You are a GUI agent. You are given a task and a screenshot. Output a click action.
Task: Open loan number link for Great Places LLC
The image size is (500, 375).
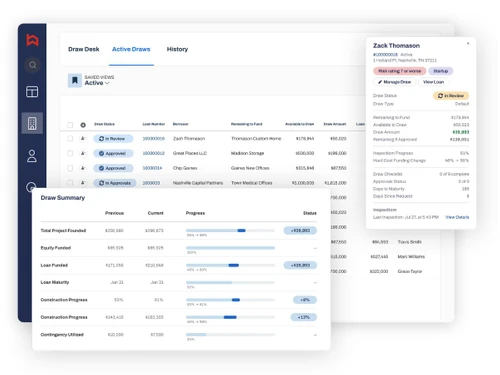point(154,153)
